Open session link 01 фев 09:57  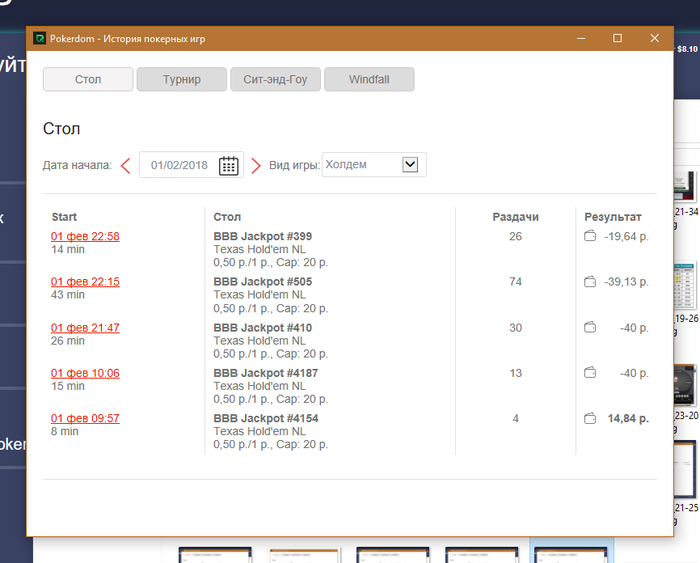point(85,418)
